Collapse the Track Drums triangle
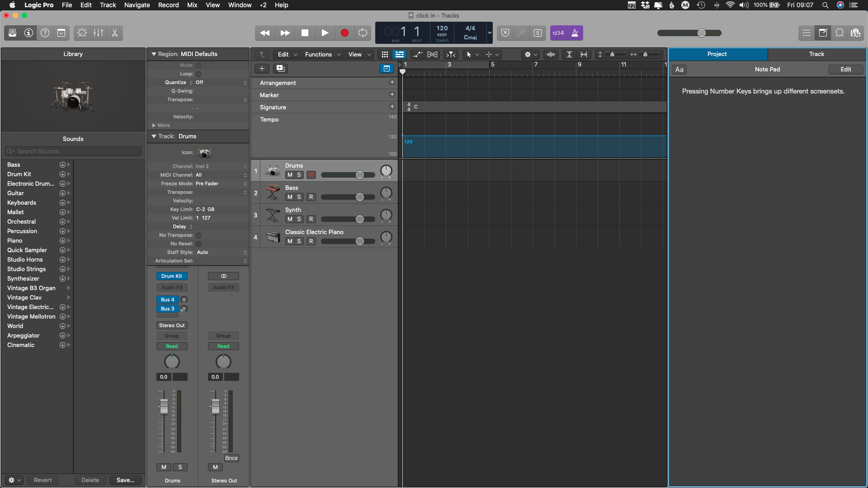This screenshot has width=868, height=488. click(154, 136)
